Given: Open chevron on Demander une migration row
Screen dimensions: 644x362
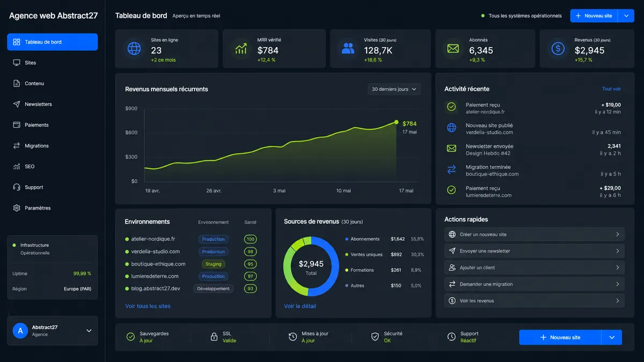Looking at the screenshot, I should (618, 284).
